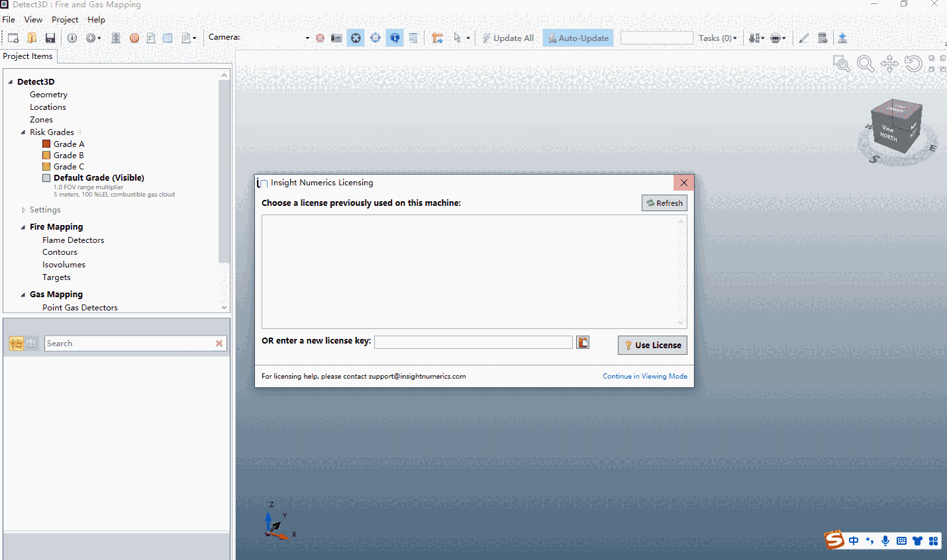947x560 pixels.
Task: Click the magnifying glass zoom icon in viewport
Action: (866, 64)
